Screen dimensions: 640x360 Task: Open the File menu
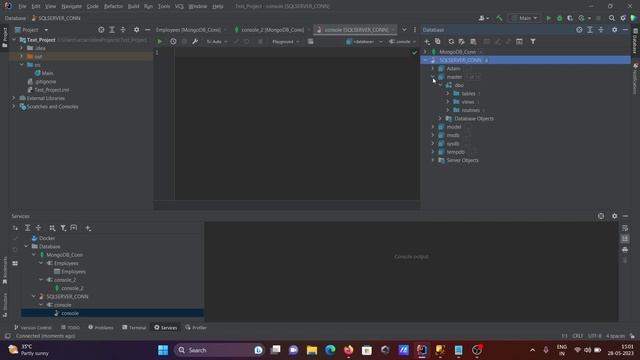point(22,6)
